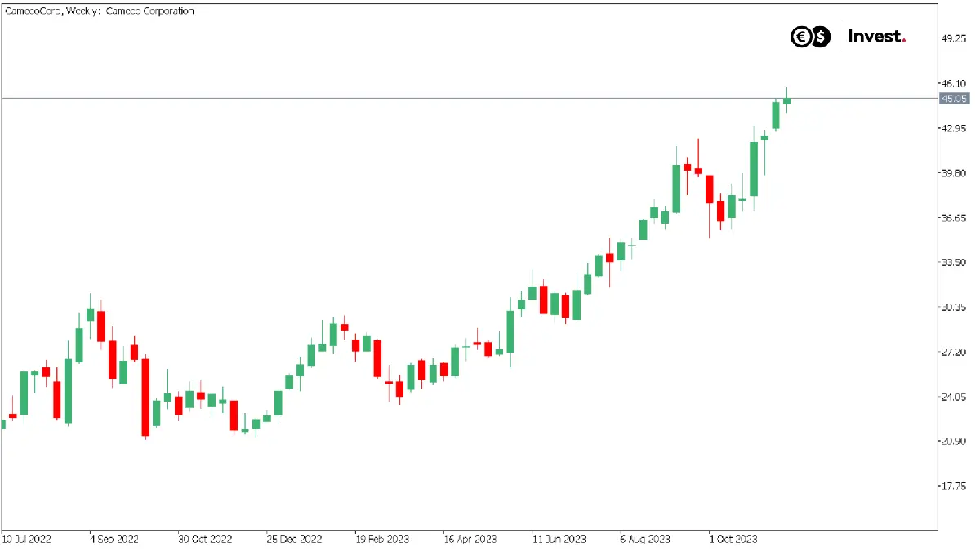Click the 30.35 price axis label
Screen dimensions: 980x551
[x=954, y=307]
